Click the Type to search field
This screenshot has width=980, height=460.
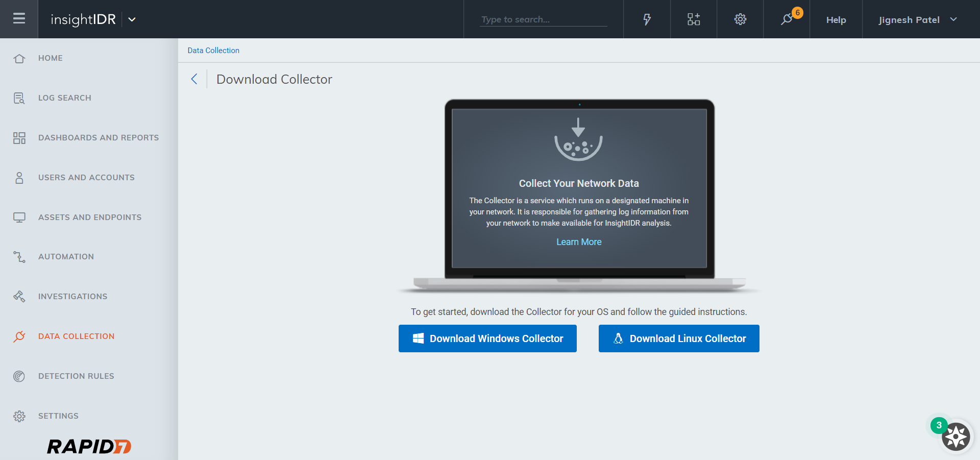tap(543, 19)
